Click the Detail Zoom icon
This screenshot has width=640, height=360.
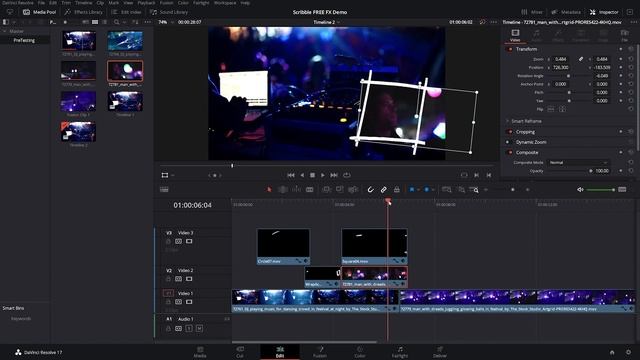pyautogui.click(x=461, y=189)
